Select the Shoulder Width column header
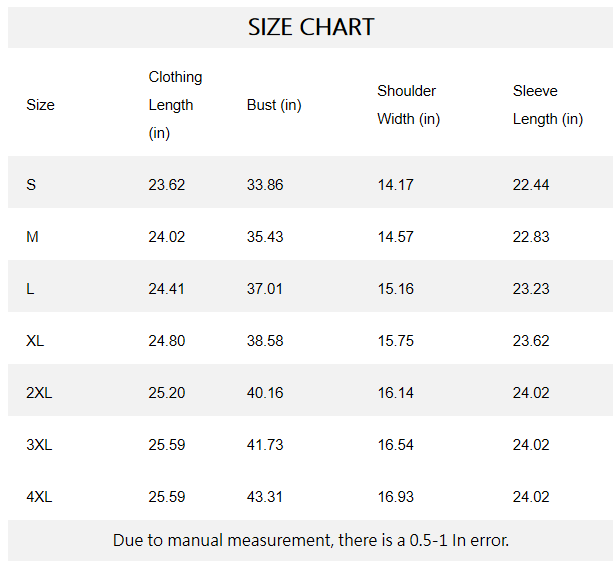Image resolution: width=613 pixels, height=564 pixels. [x=408, y=105]
